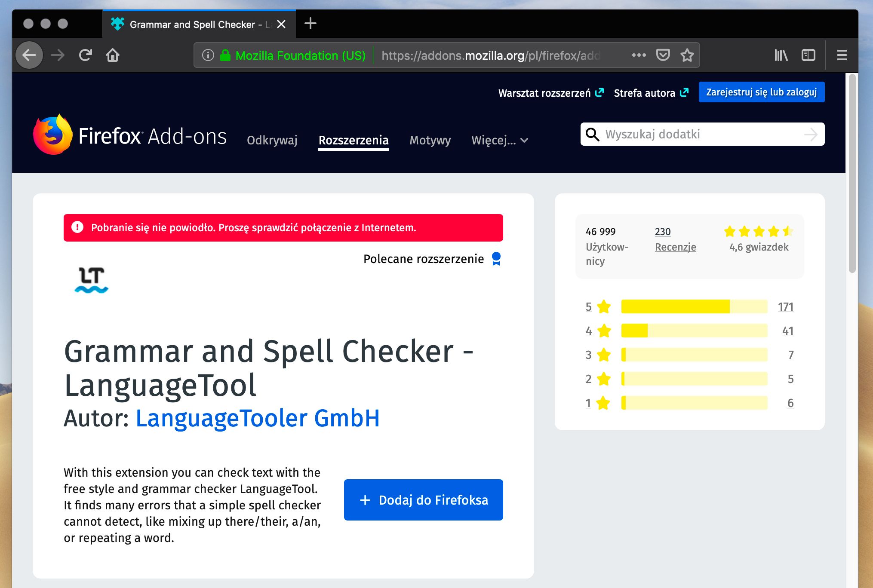Open page actions three-dot menu

pyautogui.click(x=639, y=55)
